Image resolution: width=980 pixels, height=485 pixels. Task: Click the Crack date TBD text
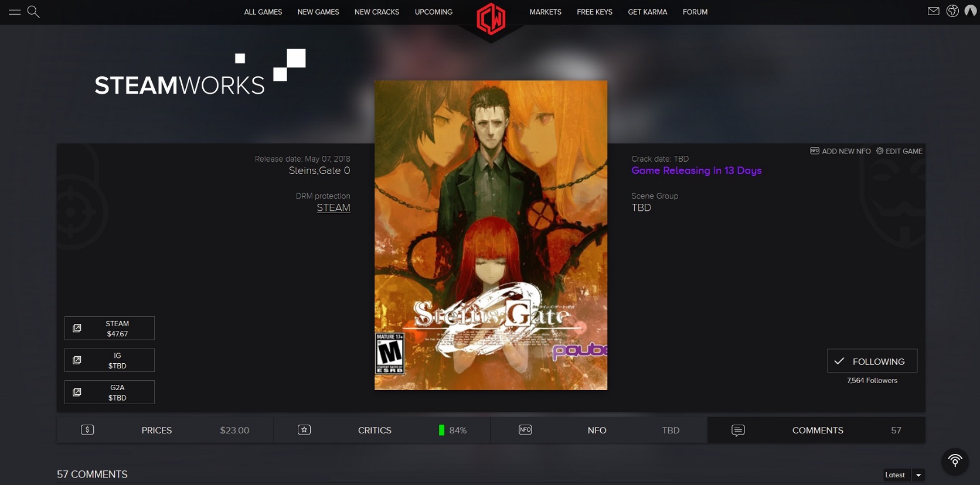[x=660, y=159]
